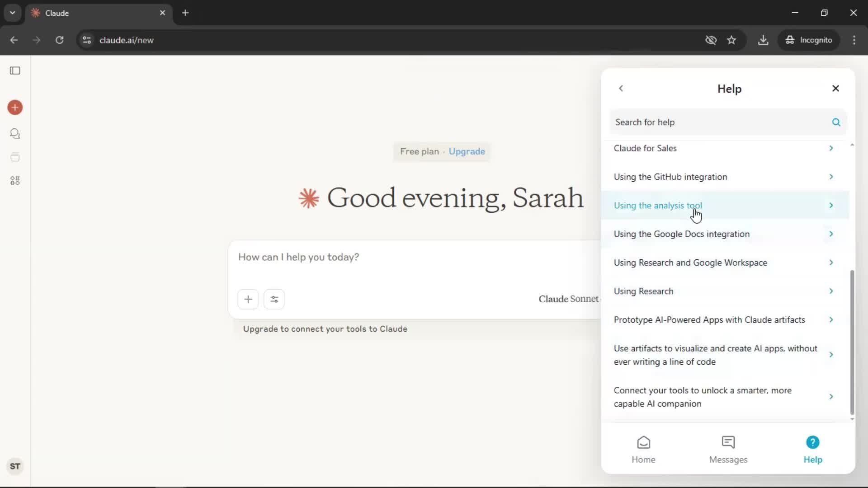Open the Claude Sonnet model selector
This screenshot has width=868, height=488.
[x=569, y=299]
